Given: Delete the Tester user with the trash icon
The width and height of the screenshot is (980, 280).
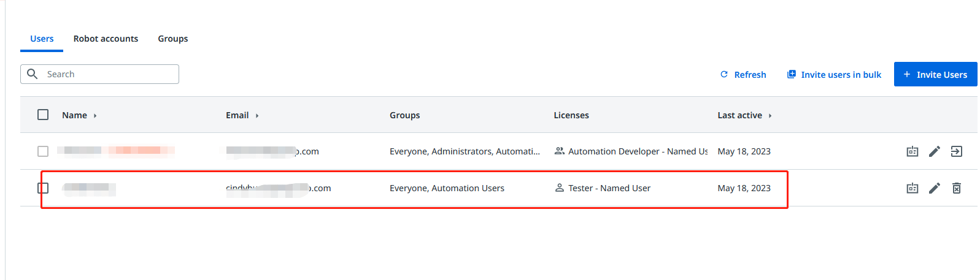Looking at the screenshot, I should (957, 188).
